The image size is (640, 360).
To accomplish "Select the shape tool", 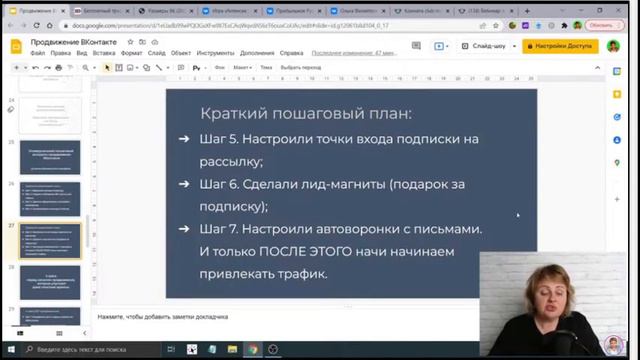I will point(147,67).
